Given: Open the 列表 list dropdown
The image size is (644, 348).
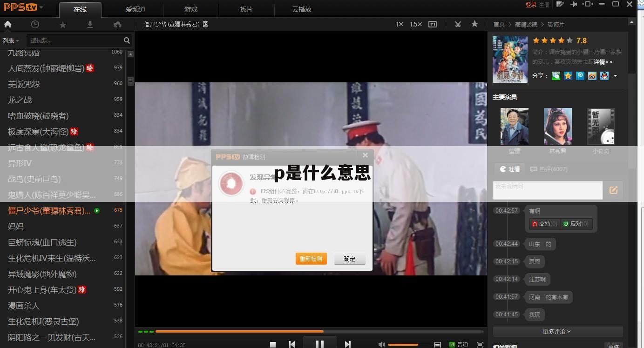Looking at the screenshot, I should [x=11, y=40].
